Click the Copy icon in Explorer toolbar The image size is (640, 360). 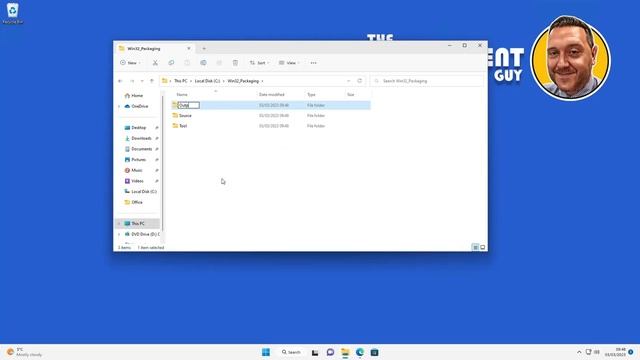click(171, 63)
